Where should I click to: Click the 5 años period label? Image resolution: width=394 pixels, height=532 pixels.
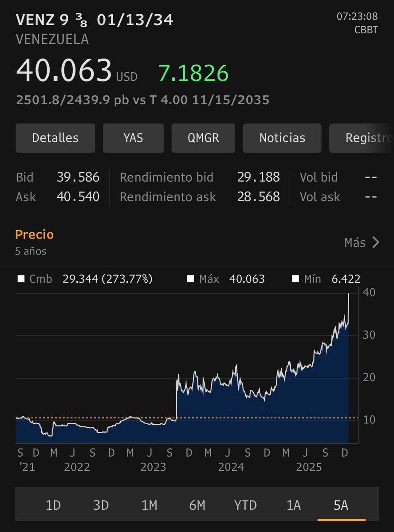pyautogui.click(x=31, y=251)
